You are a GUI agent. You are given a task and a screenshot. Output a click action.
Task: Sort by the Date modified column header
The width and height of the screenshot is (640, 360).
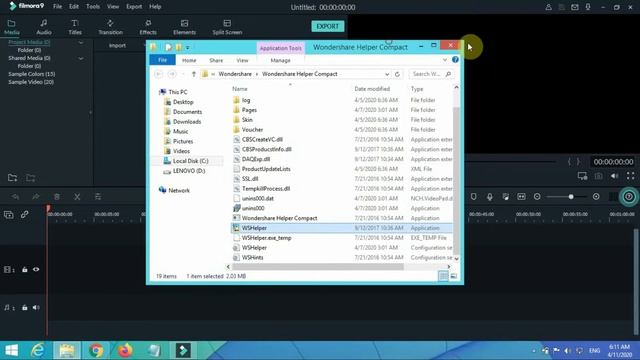click(372, 89)
